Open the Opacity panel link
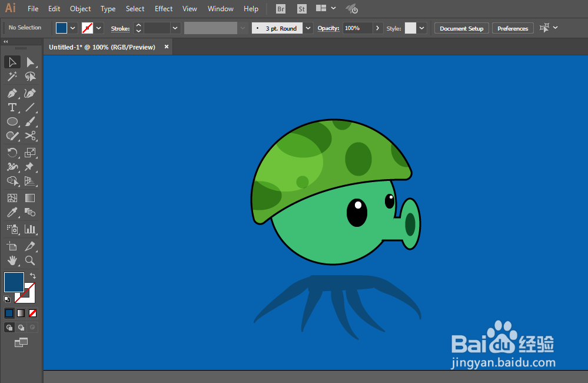 click(328, 28)
